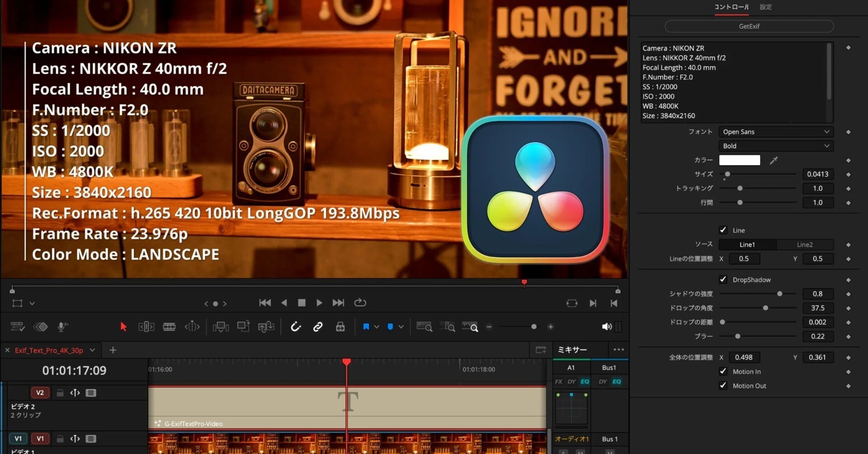Lock the V1 video track
The width and height of the screenshot is (868, 454).
60,439
